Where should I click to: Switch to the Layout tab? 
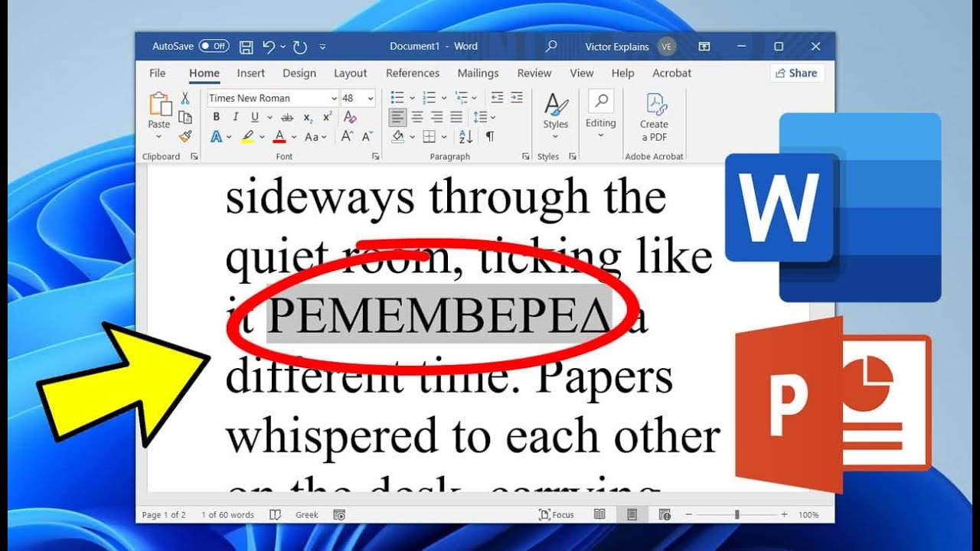click(351, 73)
